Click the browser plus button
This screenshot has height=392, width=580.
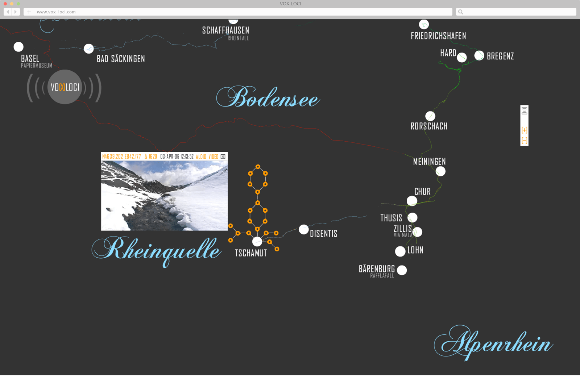point(29,12)
